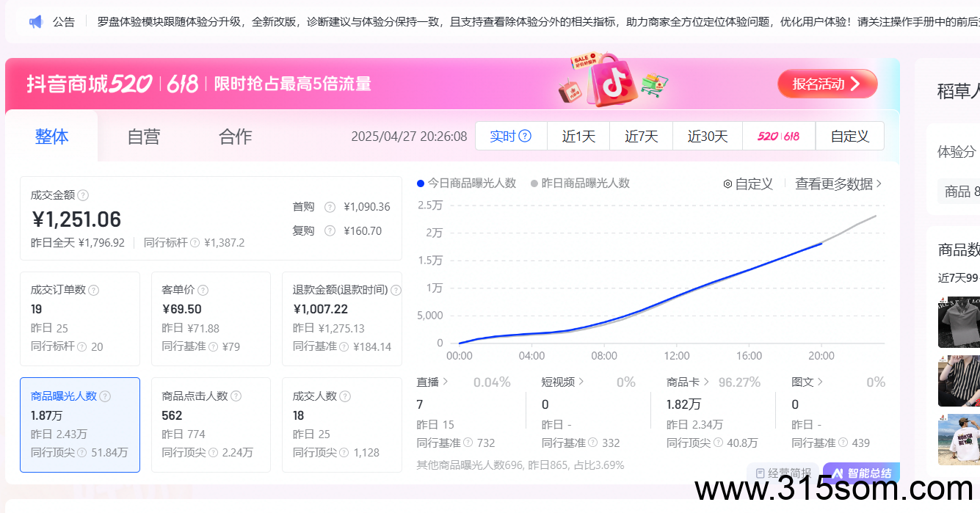This screenshot has height=513, width=980.
Task: Click timestamp 2025/04/27 20:26:08
Action: (x=409, y=137)
